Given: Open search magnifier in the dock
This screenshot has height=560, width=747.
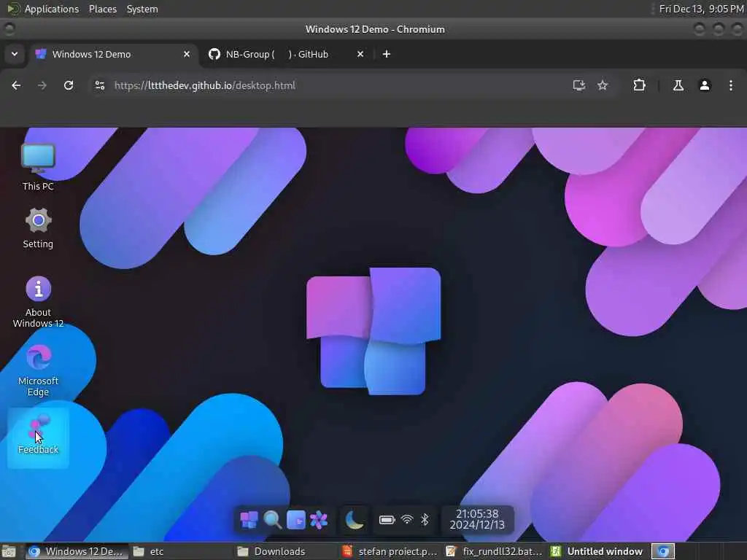Looking at the screenshot, I should [272, 519].
